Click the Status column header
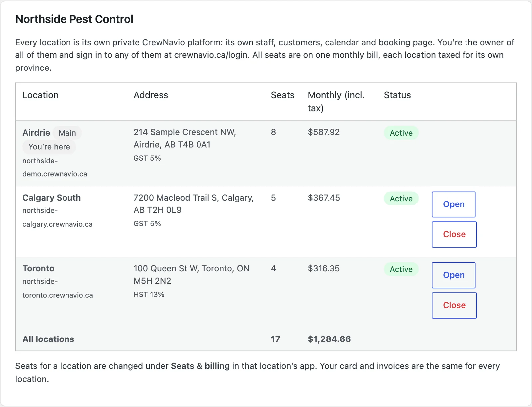 click(x=397, y=95)
